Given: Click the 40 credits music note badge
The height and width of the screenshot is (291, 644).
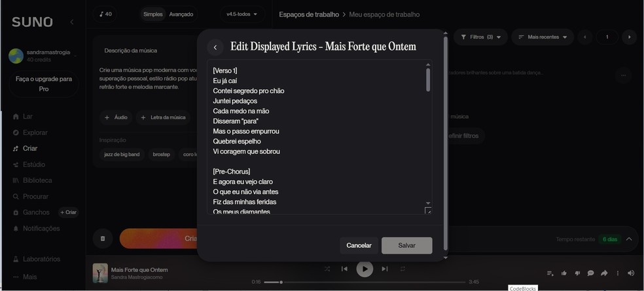Looking at the screenshot, I should (x=105, y=14).
